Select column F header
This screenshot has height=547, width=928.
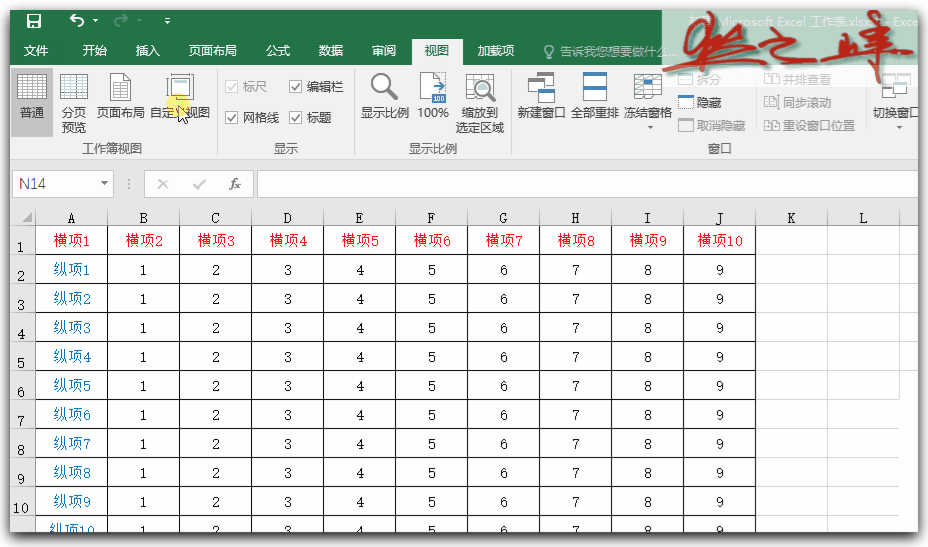[x=431, y=218]
